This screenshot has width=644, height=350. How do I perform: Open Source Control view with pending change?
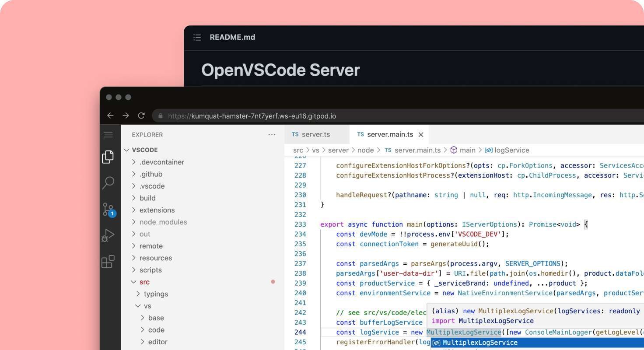pos(108,209)
